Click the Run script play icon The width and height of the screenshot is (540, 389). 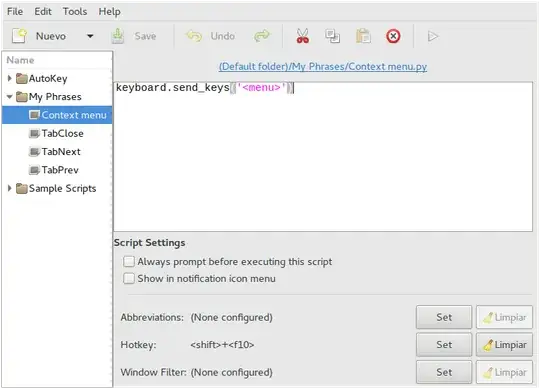point(433,36)
